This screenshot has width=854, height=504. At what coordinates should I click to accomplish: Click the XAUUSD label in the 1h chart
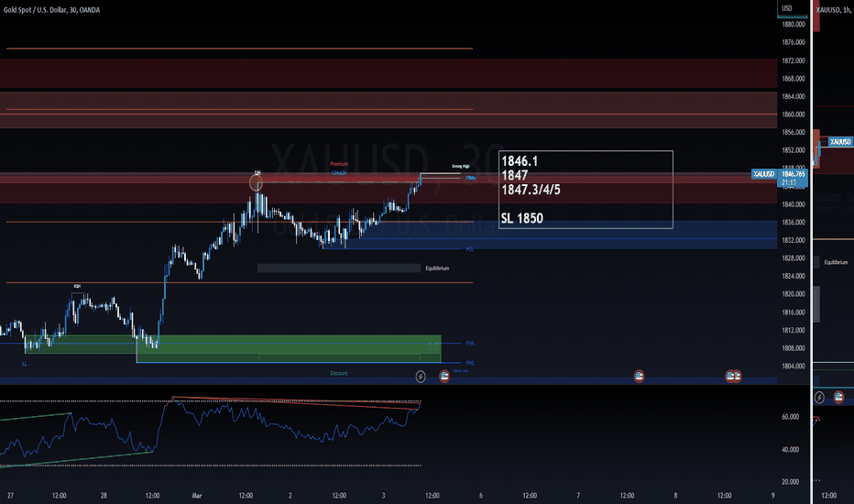(x=840, y=142)
